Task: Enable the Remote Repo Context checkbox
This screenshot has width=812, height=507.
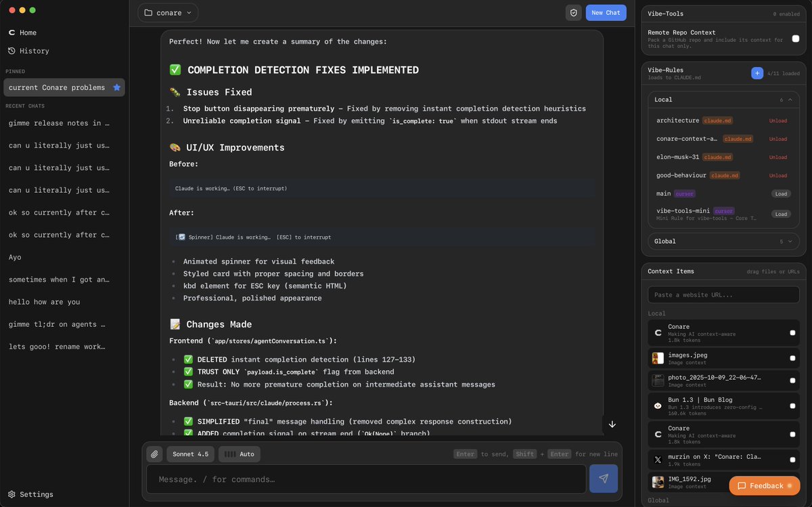Action: (796, 39)
